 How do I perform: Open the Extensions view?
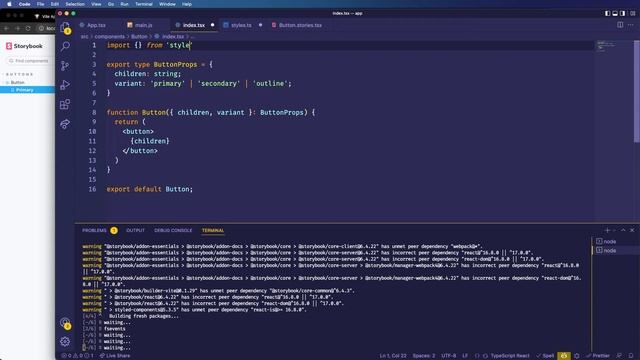coord(65,104)
